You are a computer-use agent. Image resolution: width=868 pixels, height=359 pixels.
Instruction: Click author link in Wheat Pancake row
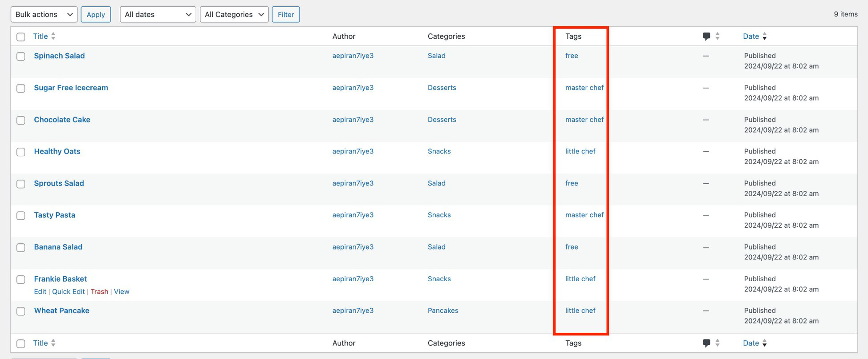click(x=353, y=311)
